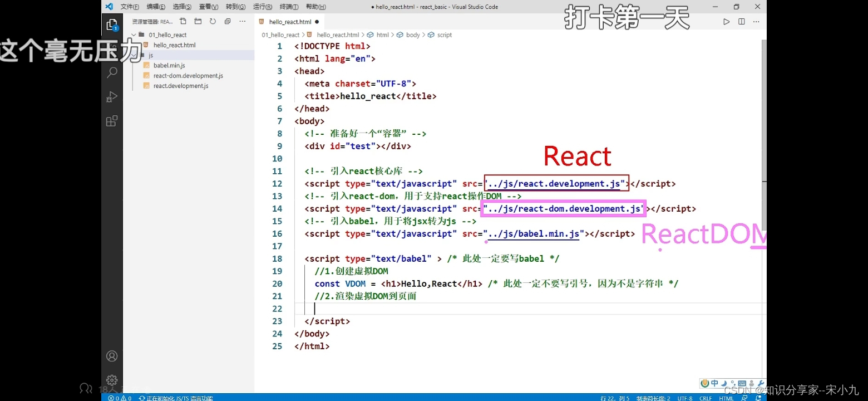Click the New File icon in explorer header

coord(183,21)
